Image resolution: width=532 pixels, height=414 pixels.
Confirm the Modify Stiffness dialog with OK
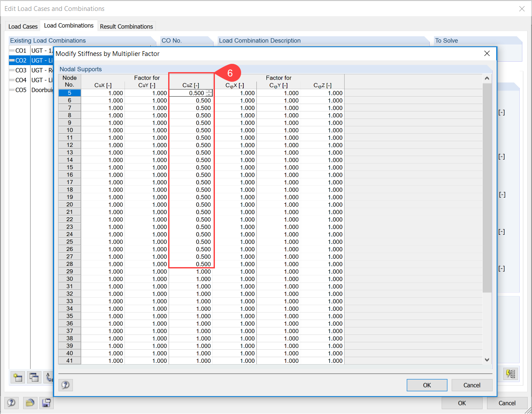427,385
